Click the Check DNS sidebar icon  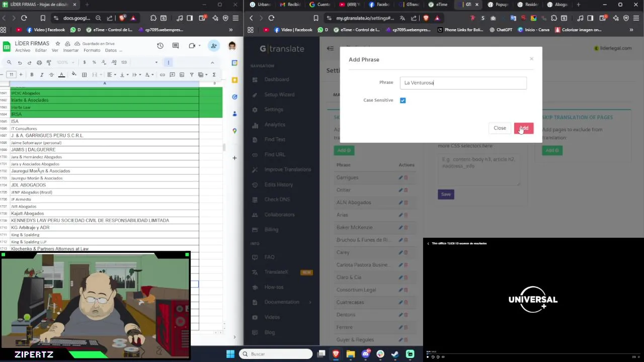pyautogui.click(x=255, y=200)
